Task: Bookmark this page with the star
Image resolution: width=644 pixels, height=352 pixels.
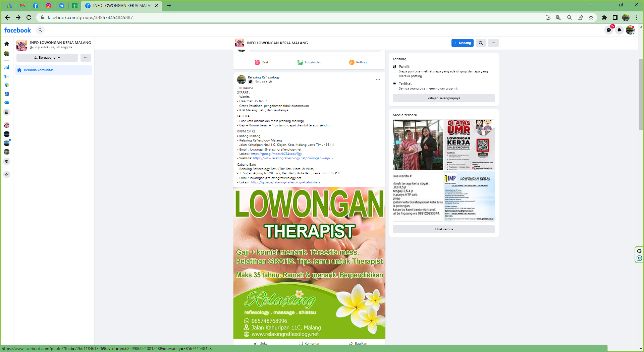Action: (591, 17)
